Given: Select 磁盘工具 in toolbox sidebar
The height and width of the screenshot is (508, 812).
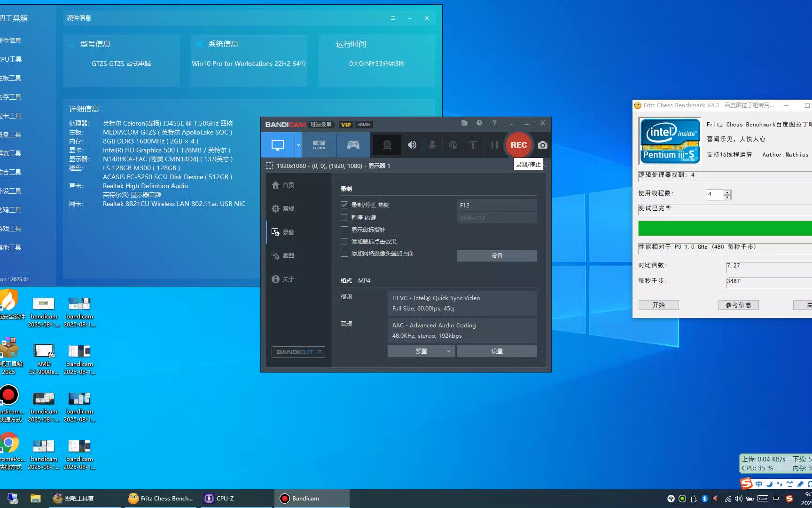Looking at the screenshot, I should pos(11,135).
